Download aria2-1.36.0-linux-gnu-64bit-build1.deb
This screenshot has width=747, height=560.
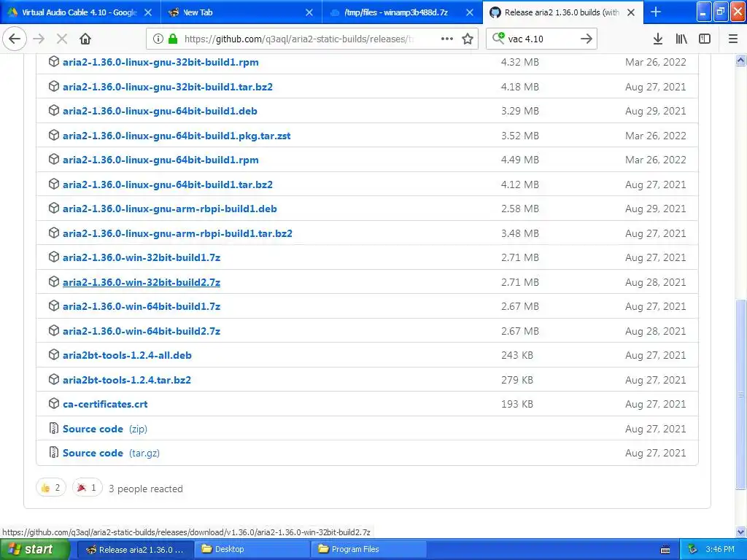tap(160, 111)
